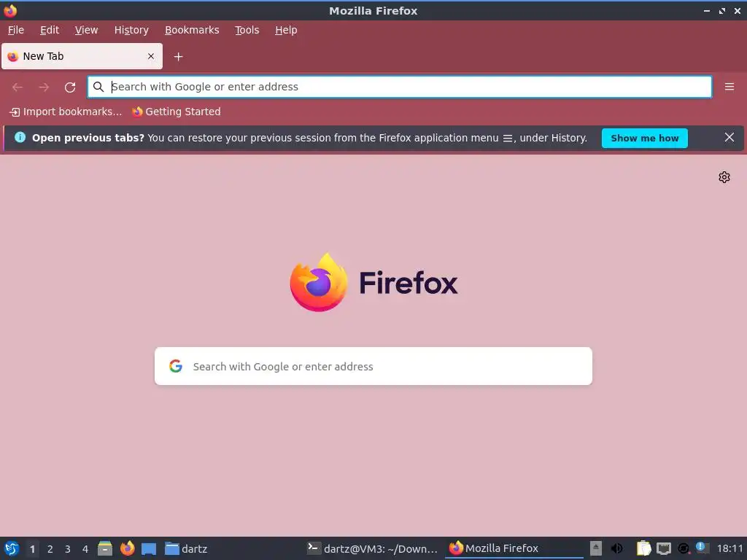Click the notification alert tray icon

[x=701, y=547]
